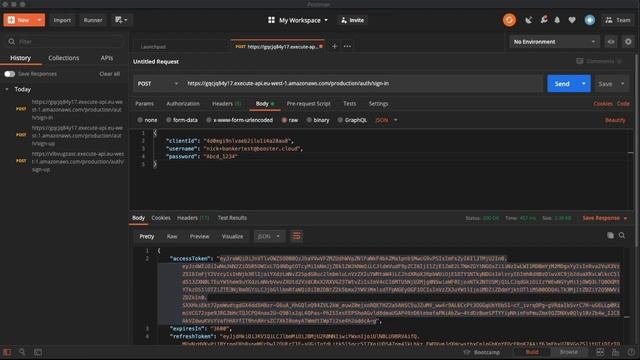Click the Import button
The image size is (640, 360).
pyautogui.click(x=62, y=20)
